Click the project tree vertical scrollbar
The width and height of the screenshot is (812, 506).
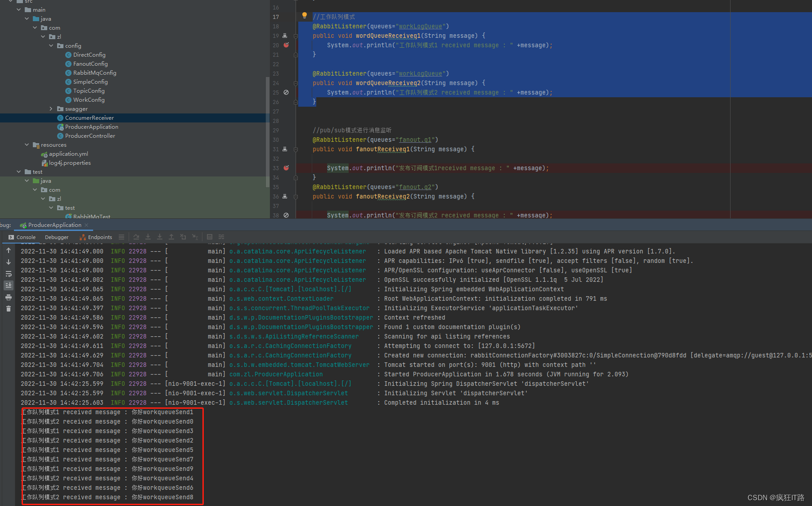tap(268, 131)
